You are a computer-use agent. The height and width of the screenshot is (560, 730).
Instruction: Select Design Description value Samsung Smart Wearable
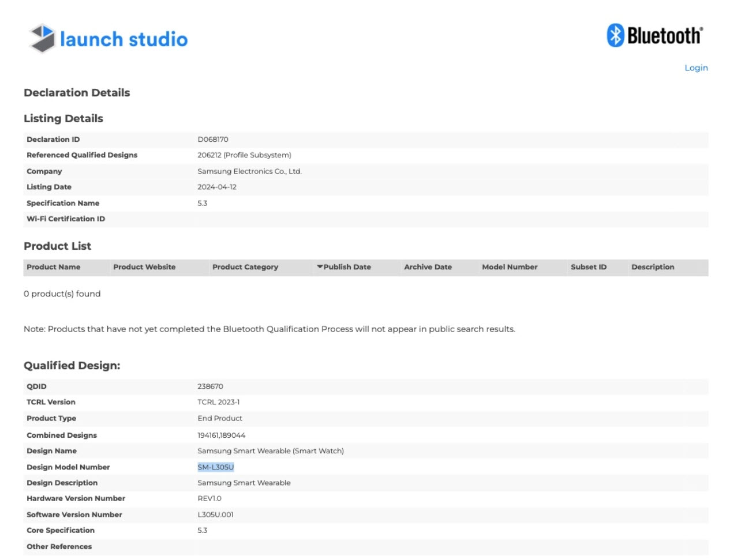[244, 483]
